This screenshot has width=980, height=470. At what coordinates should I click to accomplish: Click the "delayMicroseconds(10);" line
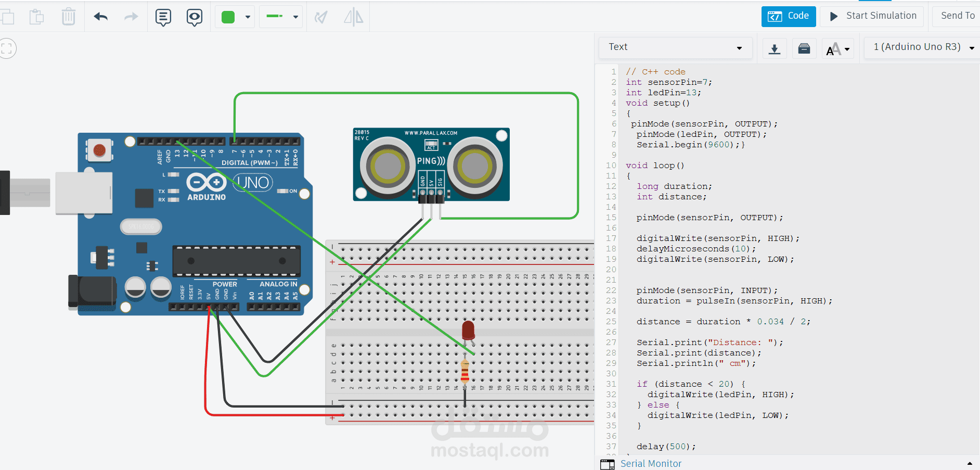click(x=696, y=249)
